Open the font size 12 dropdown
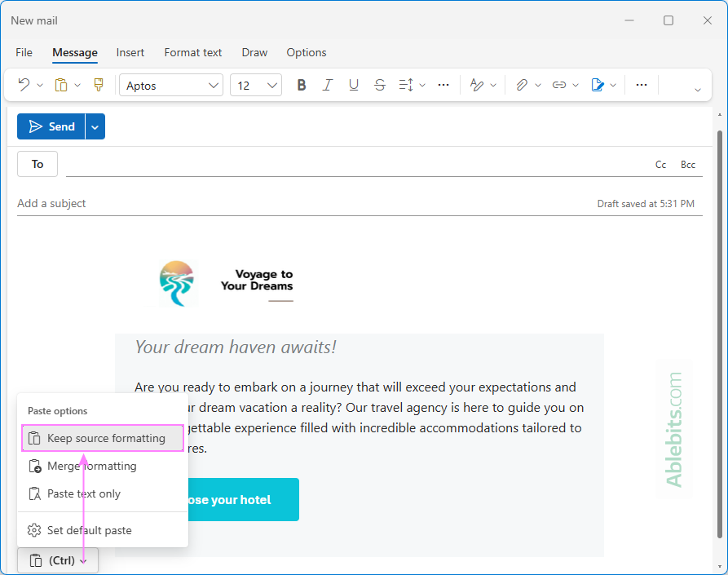The image size is (728, 575). point(256,85)
